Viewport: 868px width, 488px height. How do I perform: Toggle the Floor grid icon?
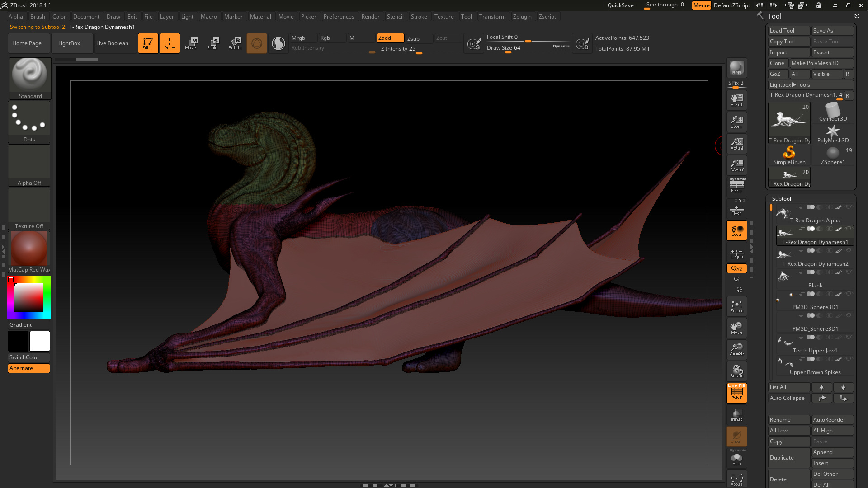[x=736, y=210]
